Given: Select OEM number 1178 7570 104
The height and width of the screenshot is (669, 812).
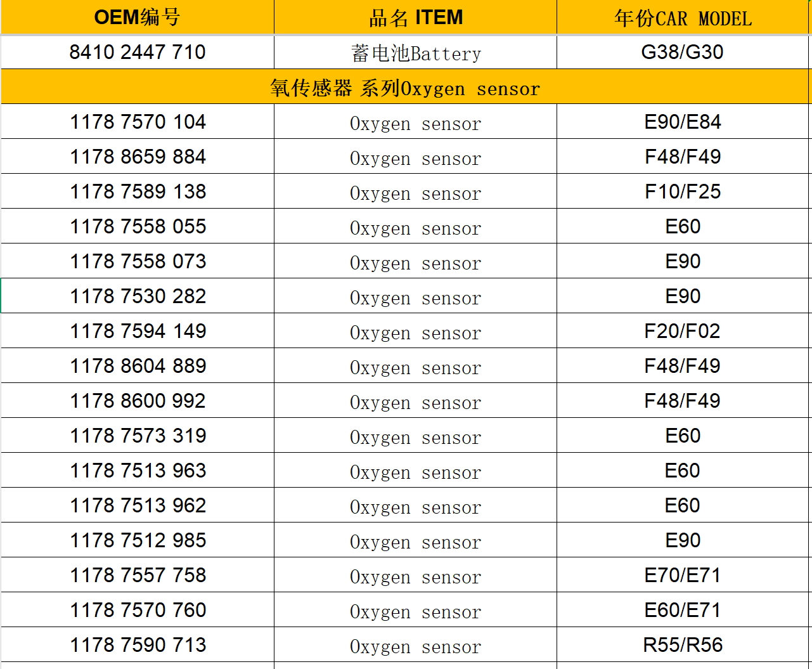Looking at the screenshot, I should (x=138, y=122).
